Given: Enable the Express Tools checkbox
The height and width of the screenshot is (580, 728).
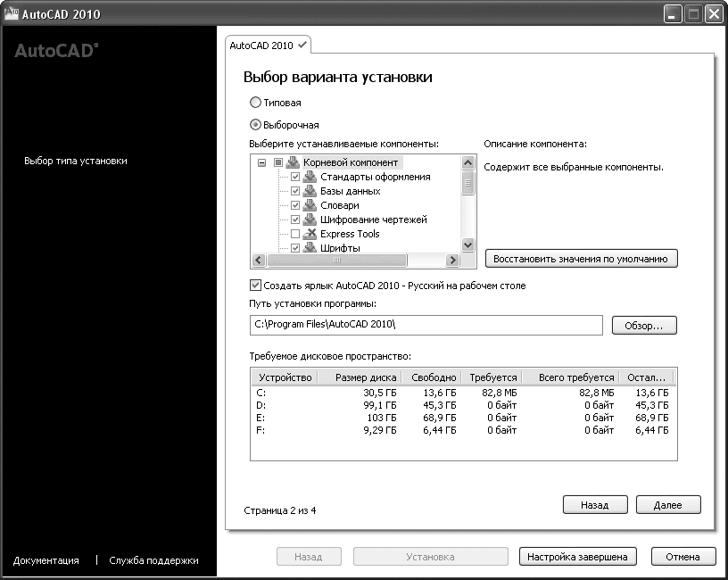Looking at the screenshot, I should coord(295,234).
